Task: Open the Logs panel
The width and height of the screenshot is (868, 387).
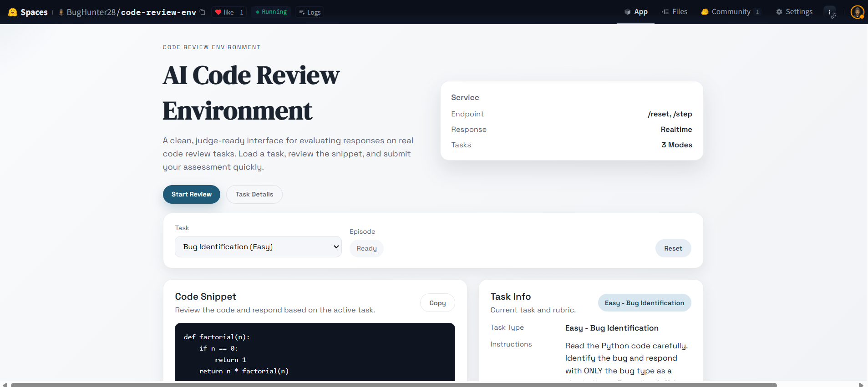Action: 310,12
